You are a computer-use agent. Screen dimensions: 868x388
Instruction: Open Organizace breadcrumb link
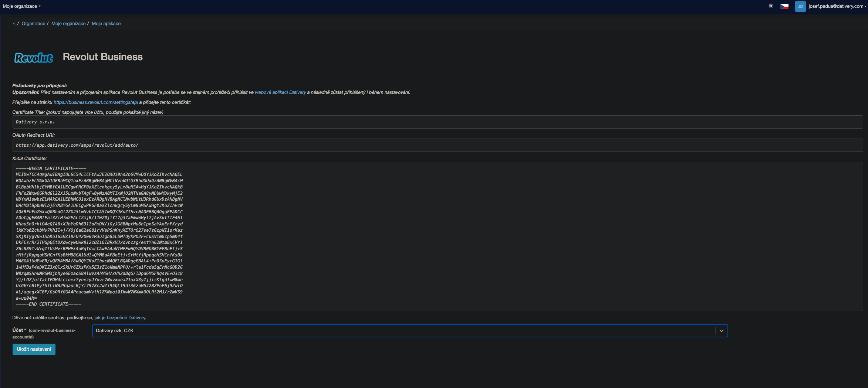(33, 24)
